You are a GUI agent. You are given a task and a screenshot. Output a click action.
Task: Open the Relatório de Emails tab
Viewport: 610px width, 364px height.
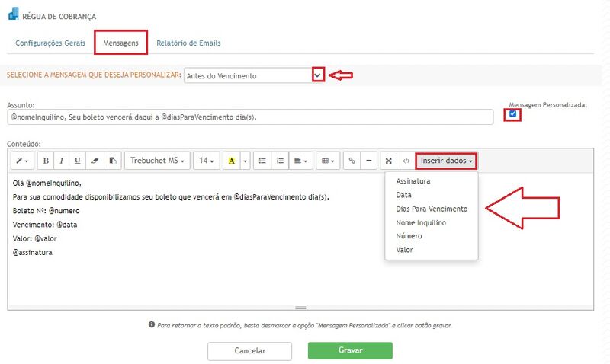point(188,43)
